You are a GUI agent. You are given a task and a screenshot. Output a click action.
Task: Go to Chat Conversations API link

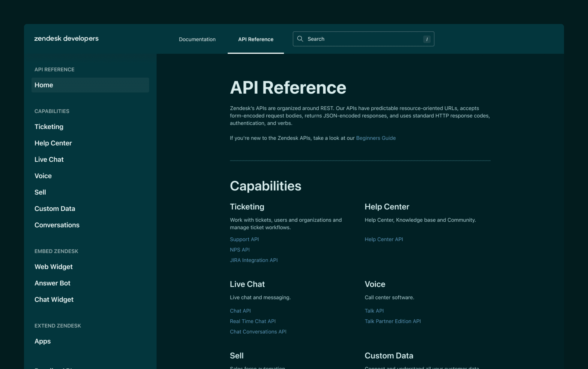click(258, 332)
